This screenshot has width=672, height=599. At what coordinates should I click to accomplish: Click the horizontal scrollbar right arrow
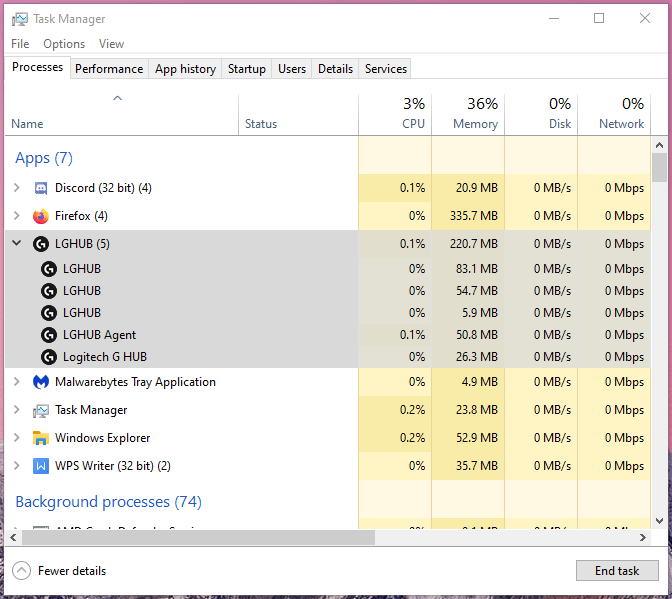tap(642, 537)
